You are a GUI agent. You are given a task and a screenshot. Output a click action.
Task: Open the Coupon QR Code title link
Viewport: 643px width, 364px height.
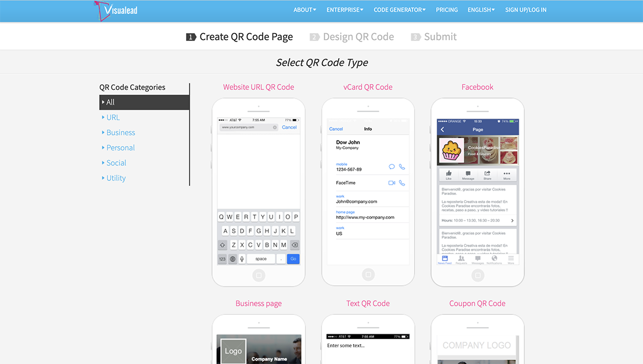(477, 304)
